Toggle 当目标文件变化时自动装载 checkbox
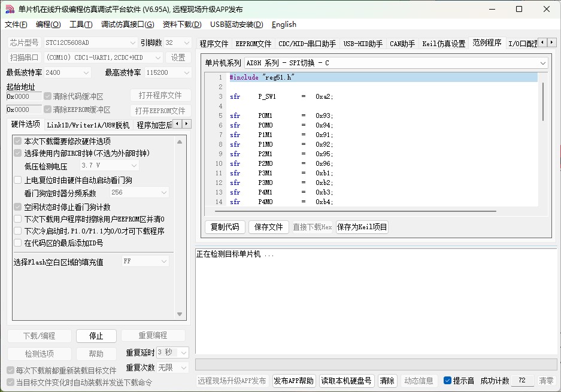 point(10,382)
